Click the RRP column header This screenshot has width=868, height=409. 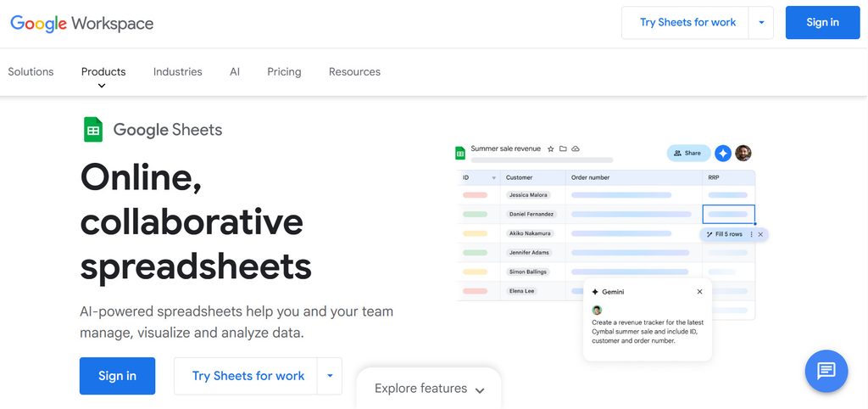[x=714, y=177]
